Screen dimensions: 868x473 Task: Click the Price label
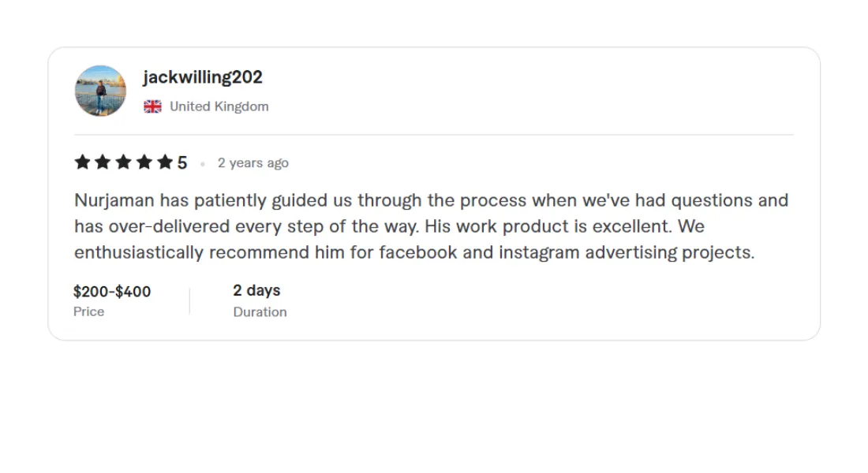point(89,311)
